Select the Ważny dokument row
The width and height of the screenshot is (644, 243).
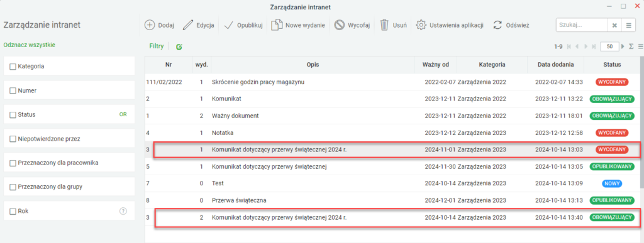392,116
